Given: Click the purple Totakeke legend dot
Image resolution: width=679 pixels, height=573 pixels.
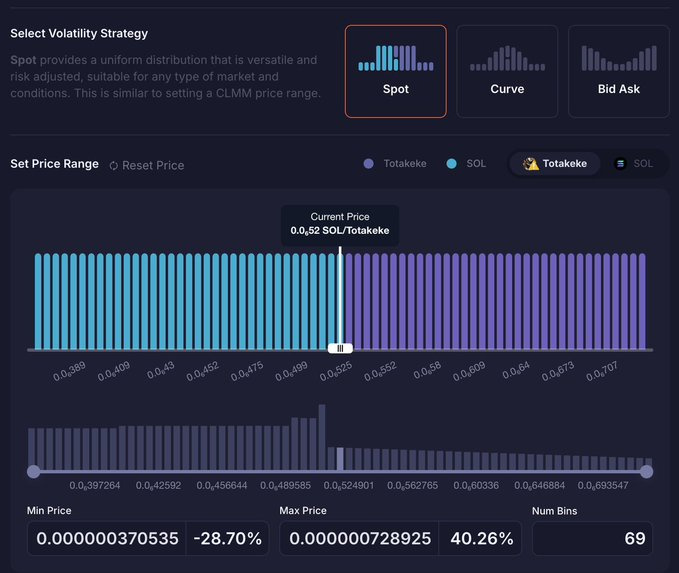Looking at the screenshot, I should click(x=369, y=164).
